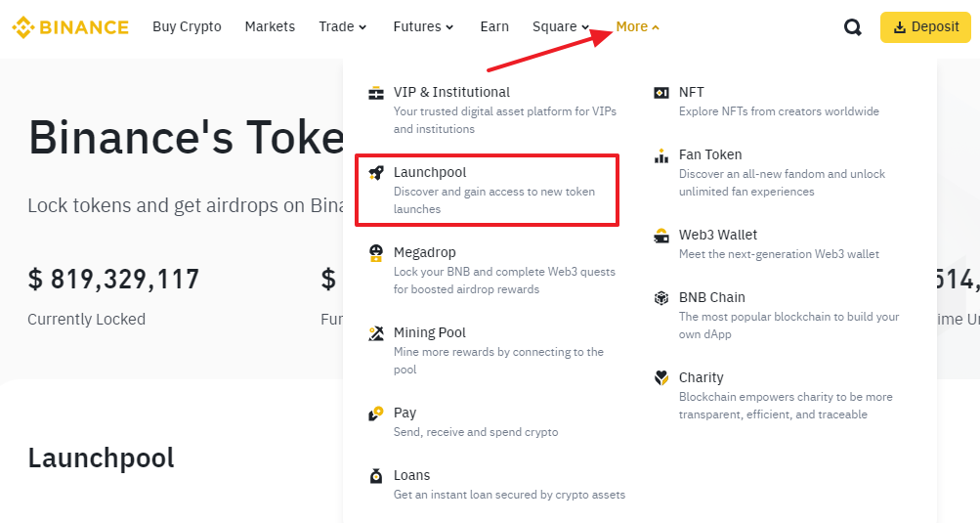Click the Charity heart icon
The height and width of the screenshot is (523, 980).
pos(661,378)
